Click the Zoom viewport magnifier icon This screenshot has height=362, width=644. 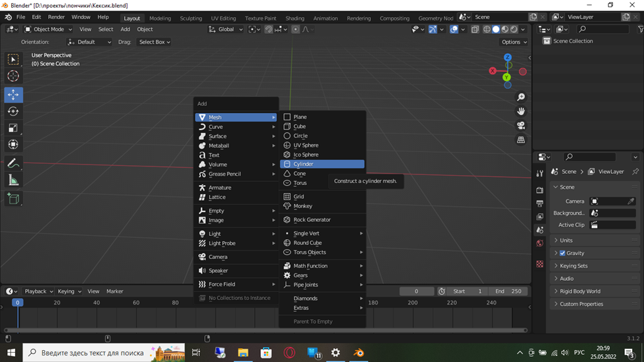coord(520,97)
